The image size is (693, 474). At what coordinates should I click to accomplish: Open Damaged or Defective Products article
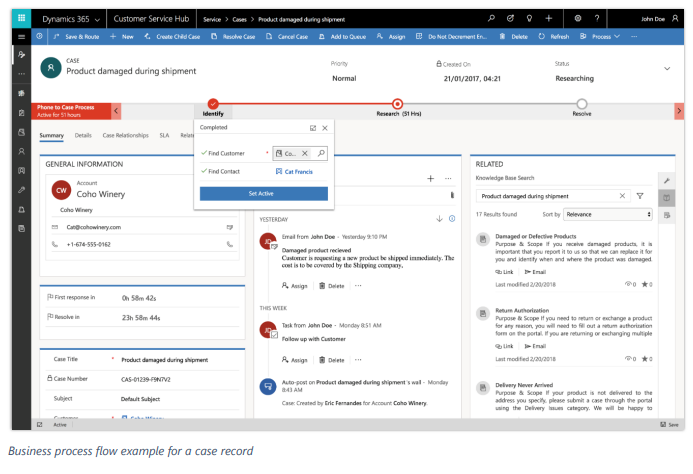point(536,236)
